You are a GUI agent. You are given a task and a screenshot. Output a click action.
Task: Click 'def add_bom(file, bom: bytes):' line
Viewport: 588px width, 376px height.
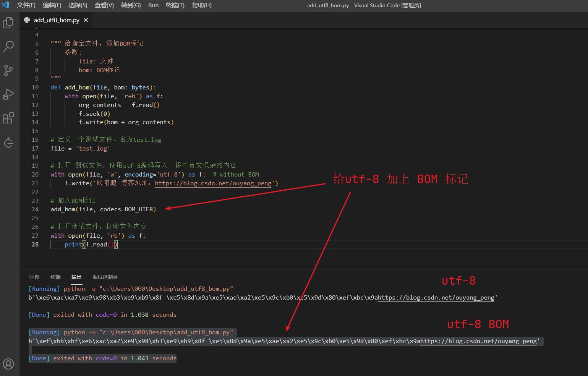tap(103, 88)
